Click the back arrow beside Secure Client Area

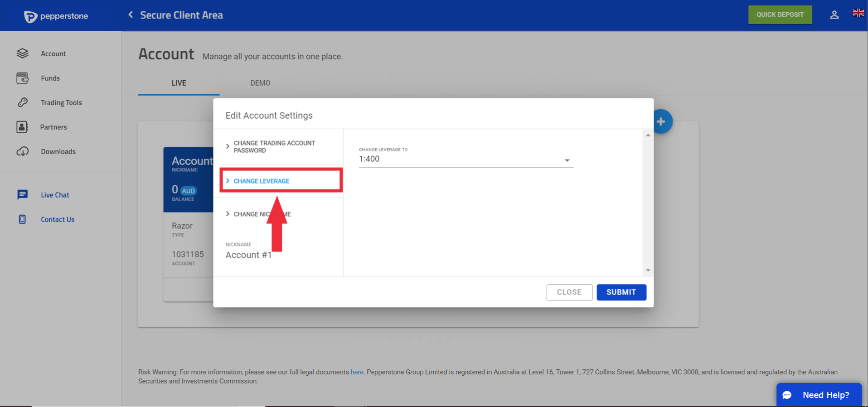[x=131, y=15]
